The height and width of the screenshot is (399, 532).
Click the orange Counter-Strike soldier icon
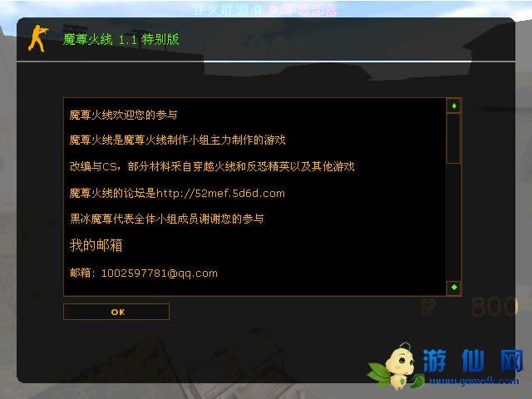[x=38, y=38]
